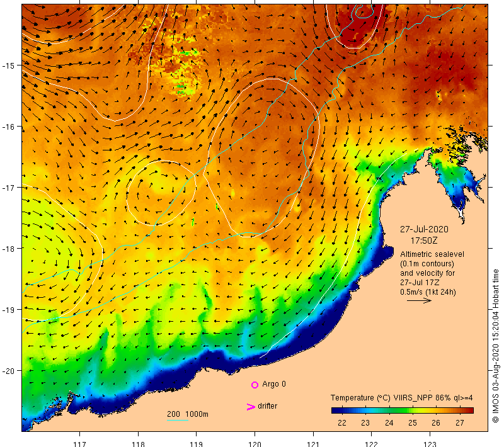Screen dimensions: 504x447
Task: Click the 0.5m/s velocity scale arrow
Action: 419,300
